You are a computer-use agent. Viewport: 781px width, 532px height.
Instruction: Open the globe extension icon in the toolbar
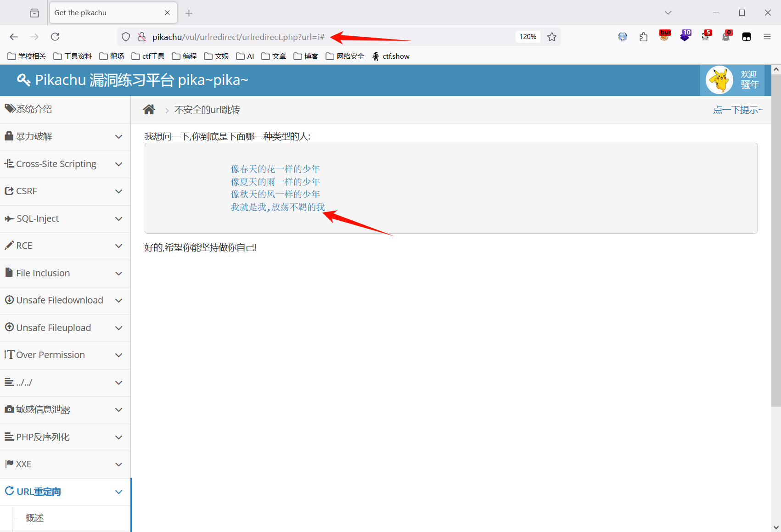point(623,37)
